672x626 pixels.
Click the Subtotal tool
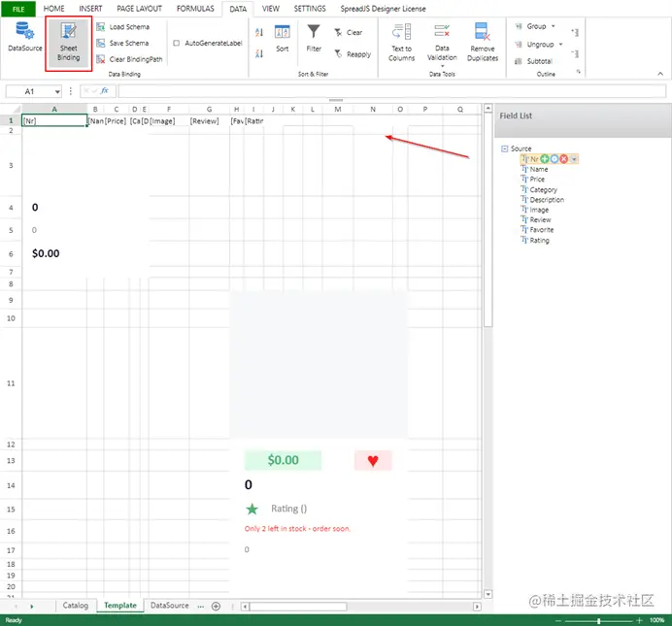[533, 61]
